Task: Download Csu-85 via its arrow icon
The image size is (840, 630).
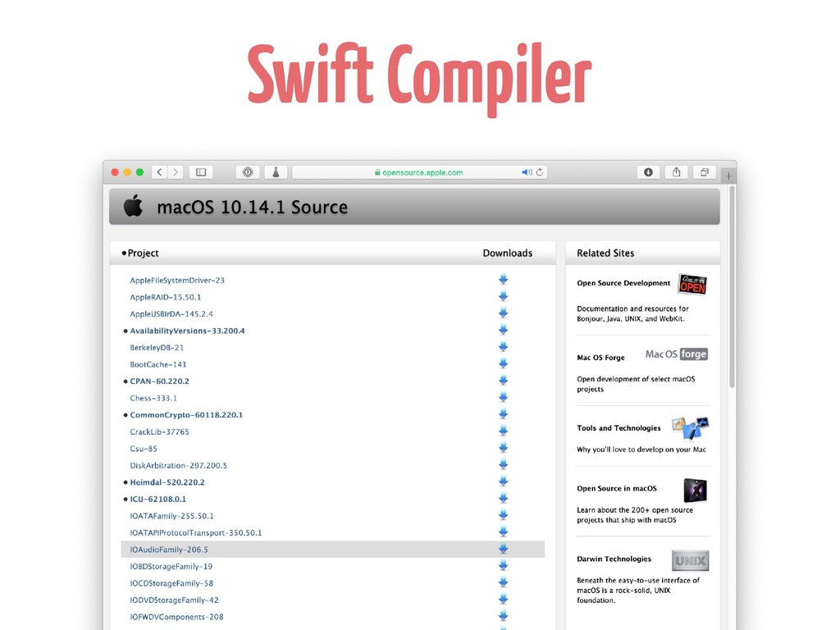Action: click(x=503, y=447)
